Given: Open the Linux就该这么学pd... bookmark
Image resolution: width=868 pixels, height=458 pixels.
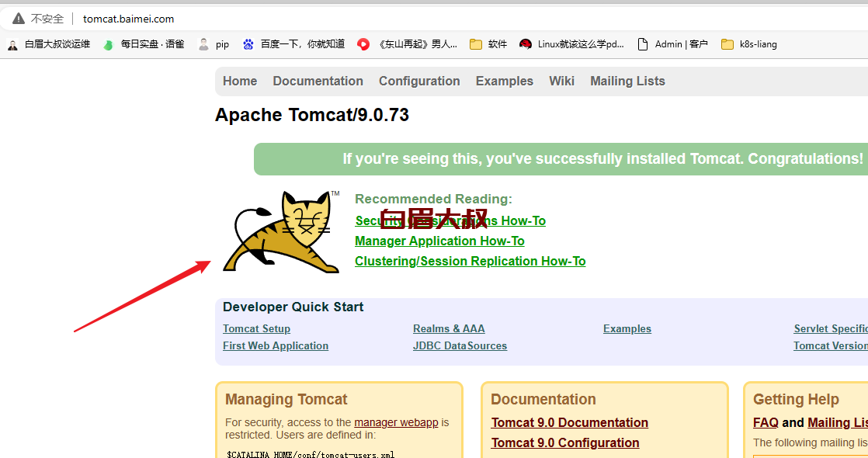Looking at the screenshot, I should [x=572, y=44].
